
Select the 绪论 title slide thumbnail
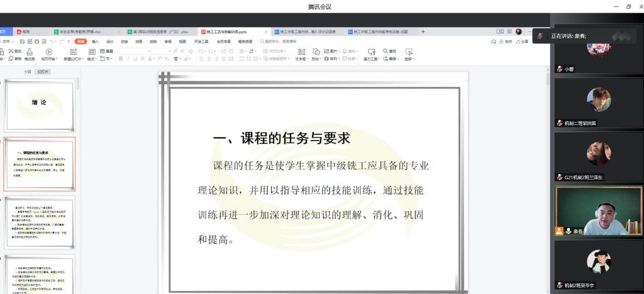point(40,104)
